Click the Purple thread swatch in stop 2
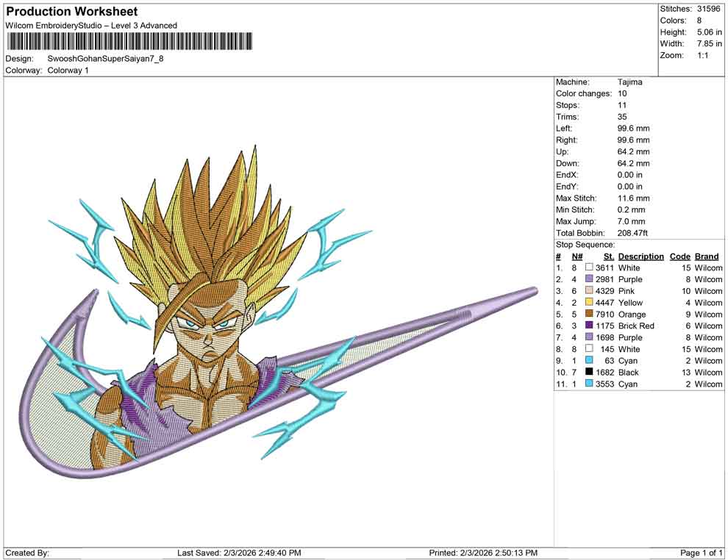 coord(588,279)
